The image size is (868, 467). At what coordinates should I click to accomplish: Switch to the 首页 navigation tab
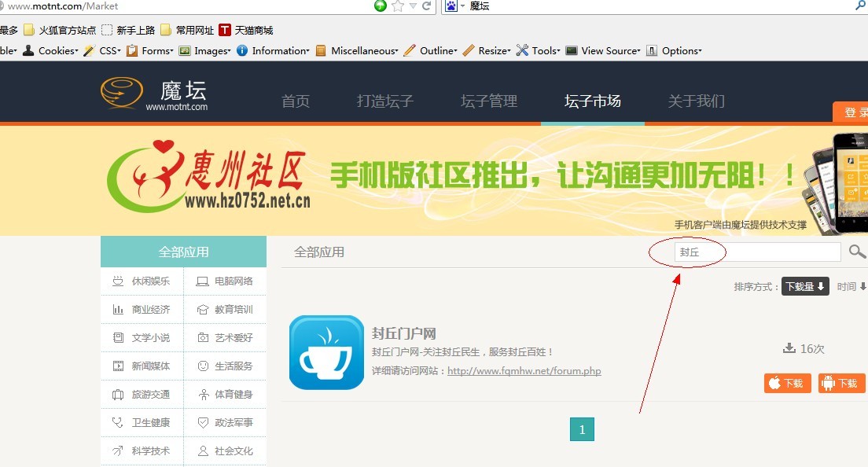296,101
